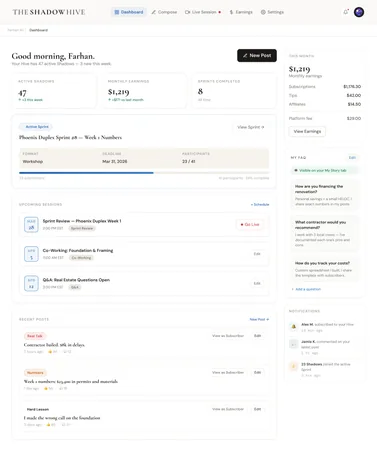Screen dimensions: 377x460
Task: Click the date badge beside Q&A session
Action: pyautogui.click(x=31, y=283)
